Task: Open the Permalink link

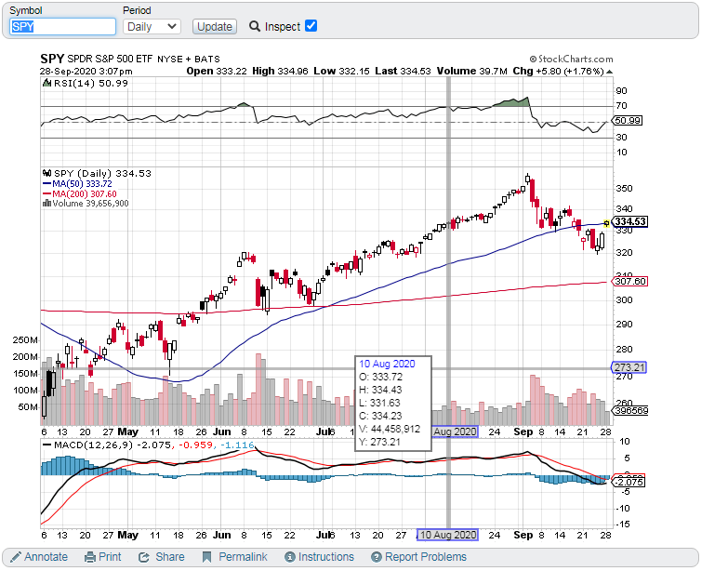Action: tap(243, 557)
